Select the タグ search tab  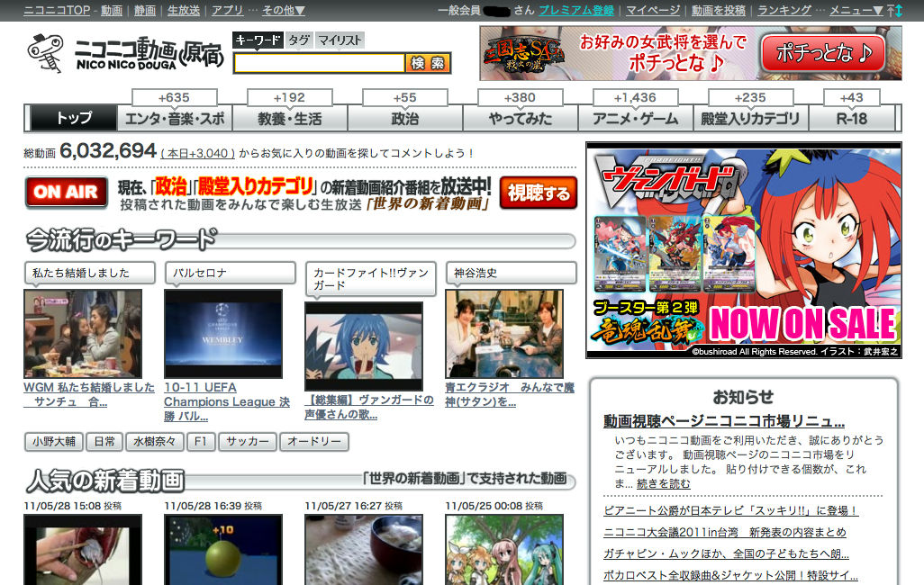coord(299,40)
